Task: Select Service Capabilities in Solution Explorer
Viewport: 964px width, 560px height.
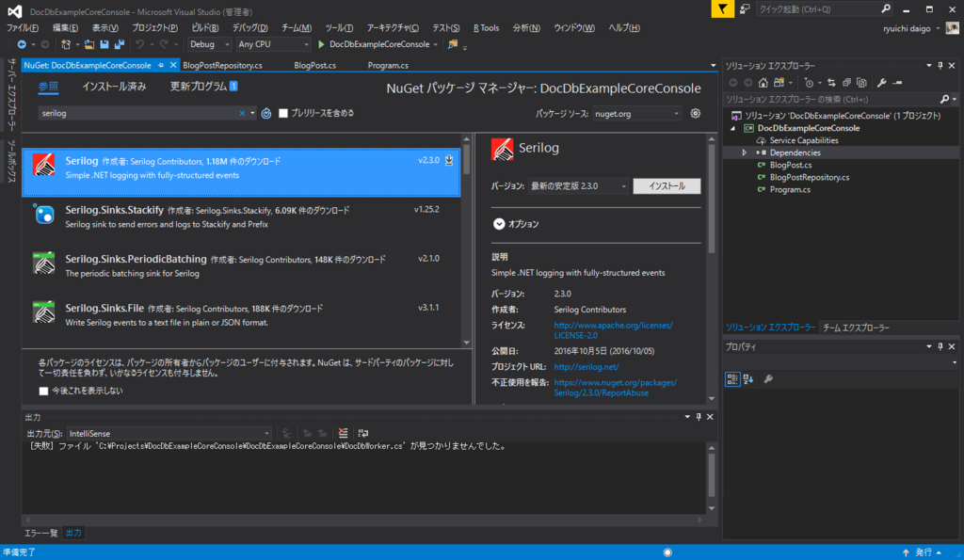Action: pos(804,141)
